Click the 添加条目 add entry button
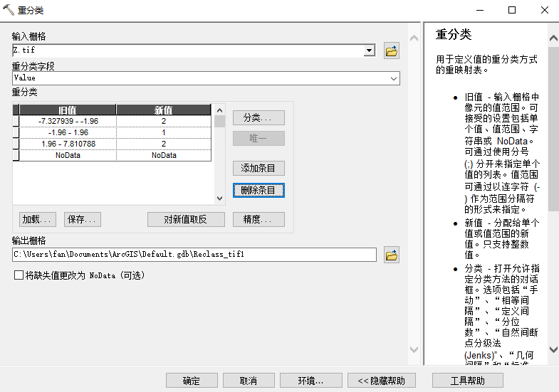 (258, 169)
